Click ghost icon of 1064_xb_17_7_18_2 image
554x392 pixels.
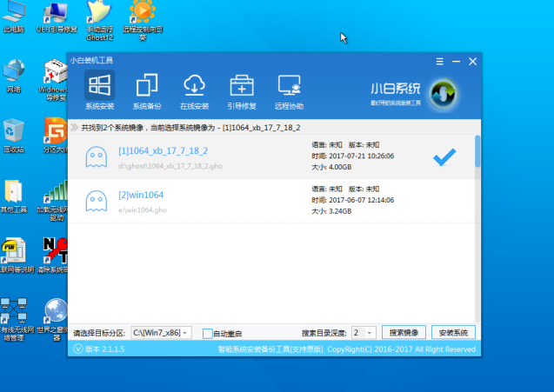click(97, 156)
